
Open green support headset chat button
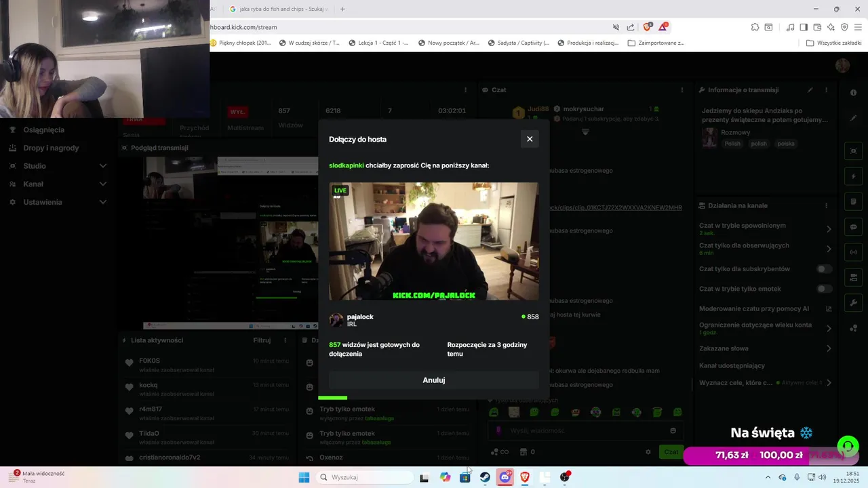pos(848,446)
